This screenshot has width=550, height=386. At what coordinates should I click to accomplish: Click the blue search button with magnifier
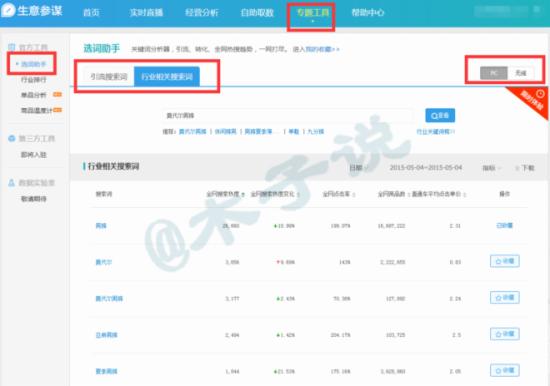(x=440, y=115)
